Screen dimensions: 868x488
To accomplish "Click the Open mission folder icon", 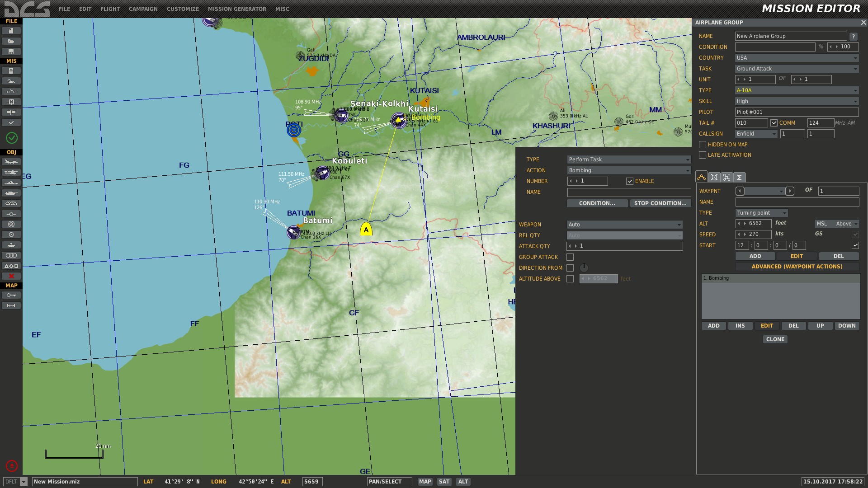I will (x=11, y=41).
